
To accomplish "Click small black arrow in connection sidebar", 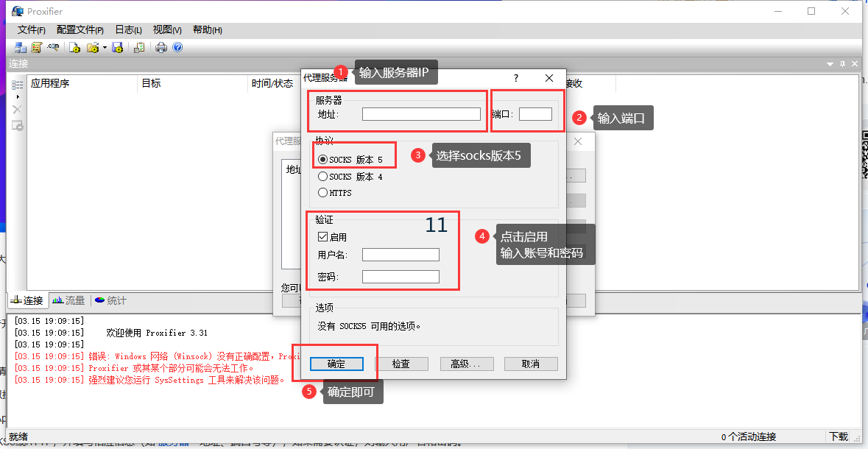I will tap(18, 97).
